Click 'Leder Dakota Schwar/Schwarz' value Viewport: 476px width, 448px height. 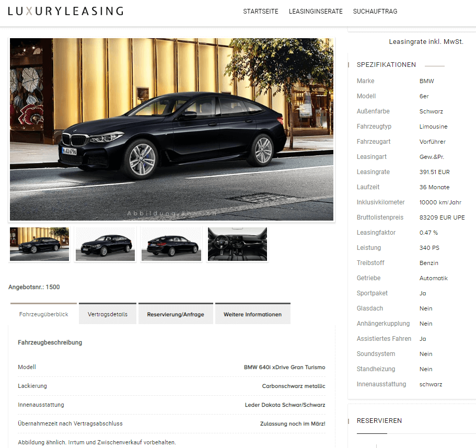pos(285,405)
